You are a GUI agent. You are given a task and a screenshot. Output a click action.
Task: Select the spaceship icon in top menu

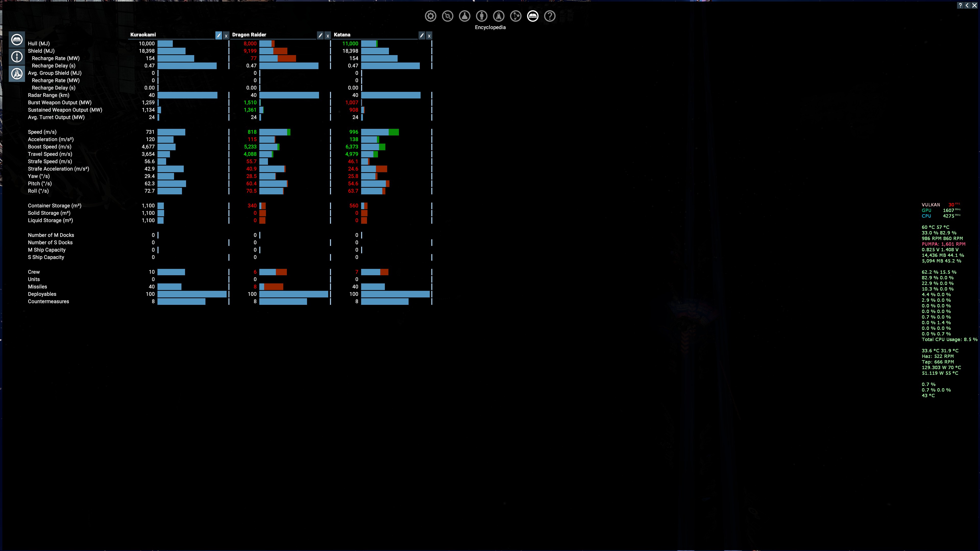pyautogui.click(x=499, y=16)
